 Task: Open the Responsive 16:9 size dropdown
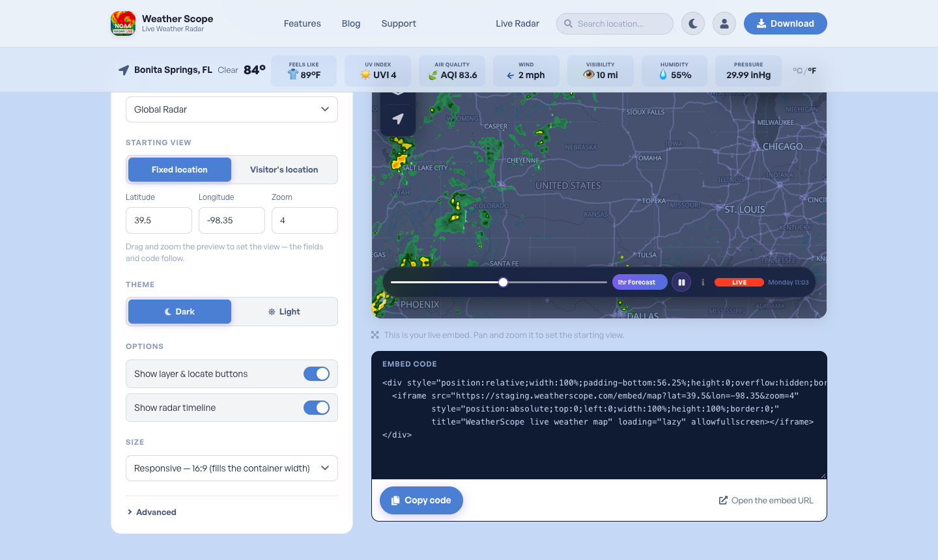pos(232,468)
